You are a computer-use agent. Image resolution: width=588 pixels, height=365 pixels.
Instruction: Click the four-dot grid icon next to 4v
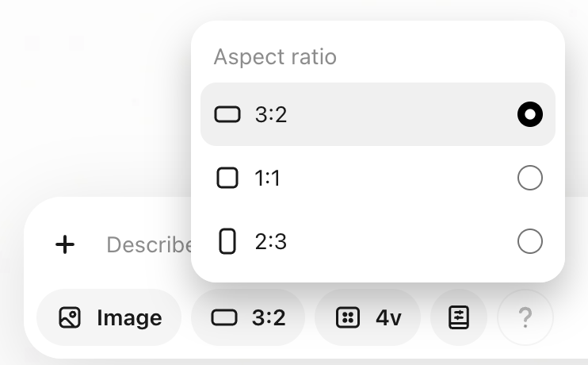(x=346, y=318)
